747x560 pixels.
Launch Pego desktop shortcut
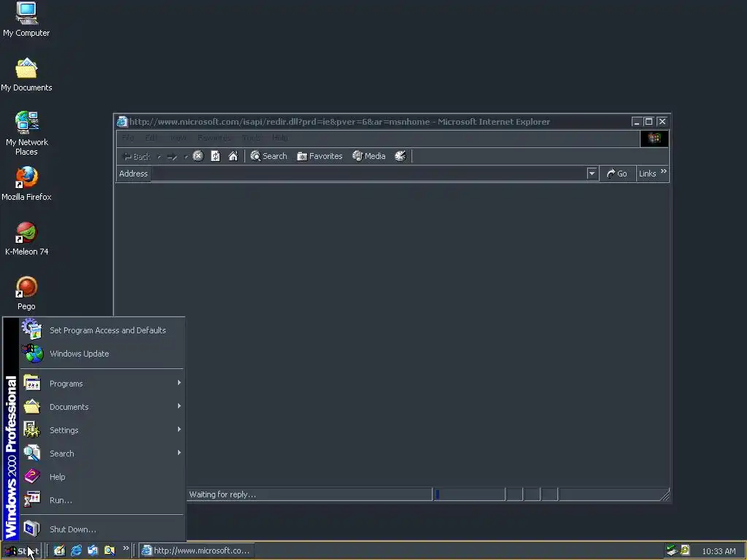coord(27,293)
